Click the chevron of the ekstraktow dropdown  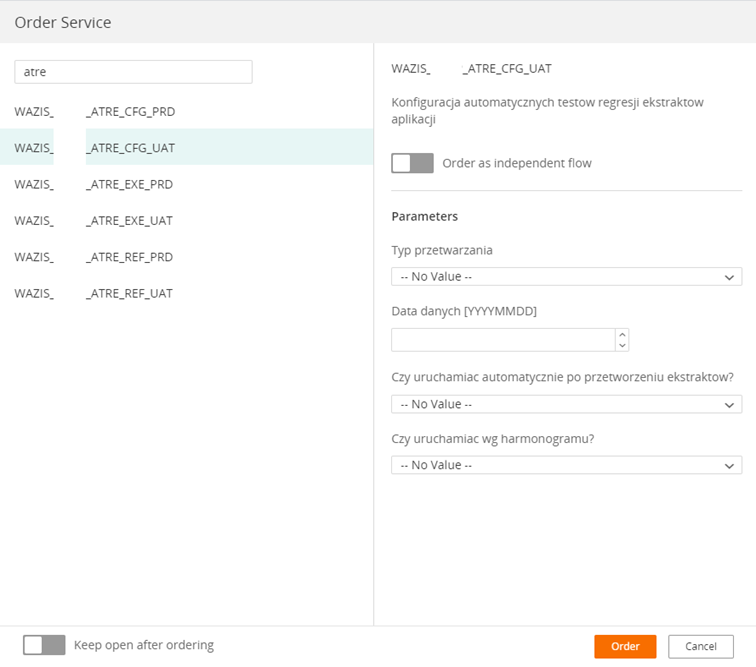[x=729, y=405]
